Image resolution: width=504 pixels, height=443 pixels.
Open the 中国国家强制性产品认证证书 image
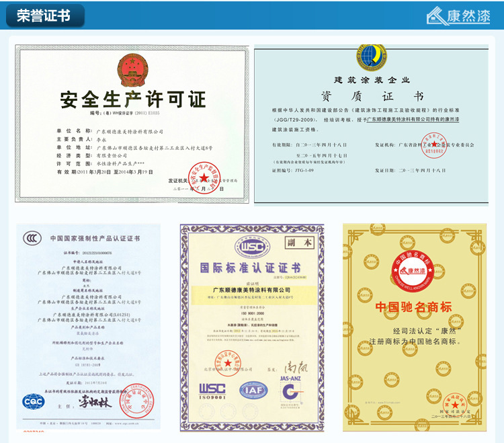[89, 327]
